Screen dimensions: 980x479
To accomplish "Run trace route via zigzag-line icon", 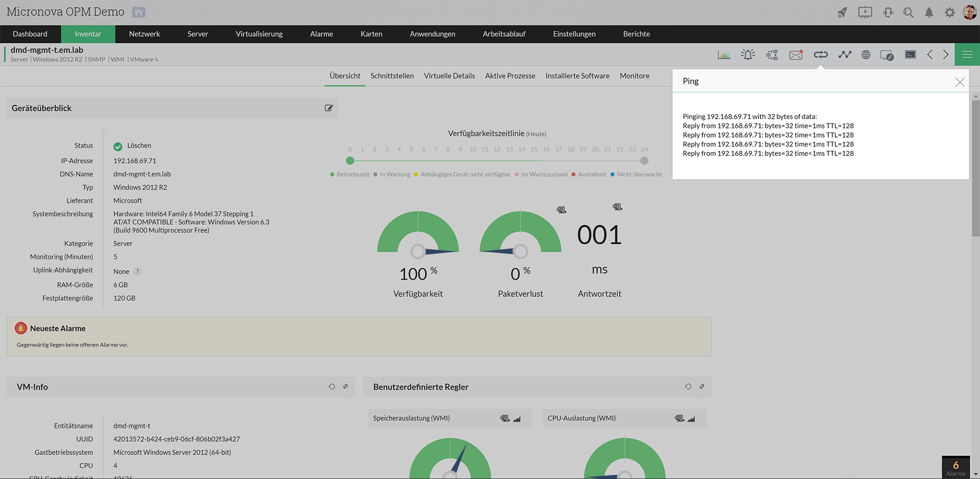I will click(845, 55).
